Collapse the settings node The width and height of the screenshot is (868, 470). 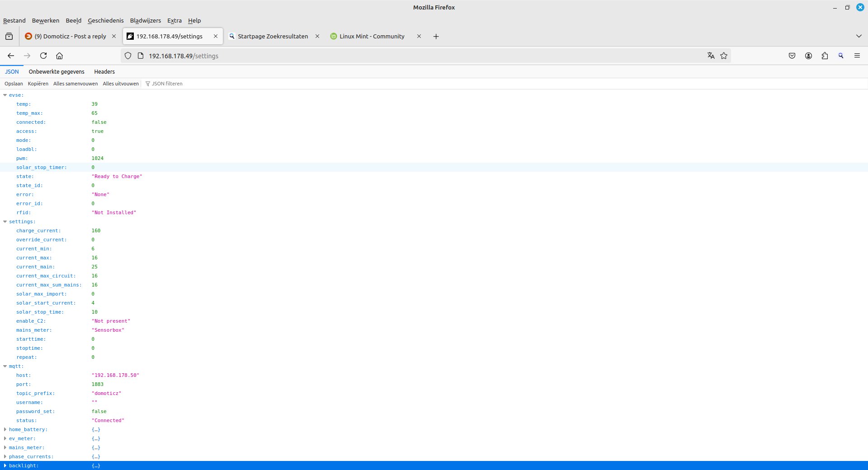point(5,221)
